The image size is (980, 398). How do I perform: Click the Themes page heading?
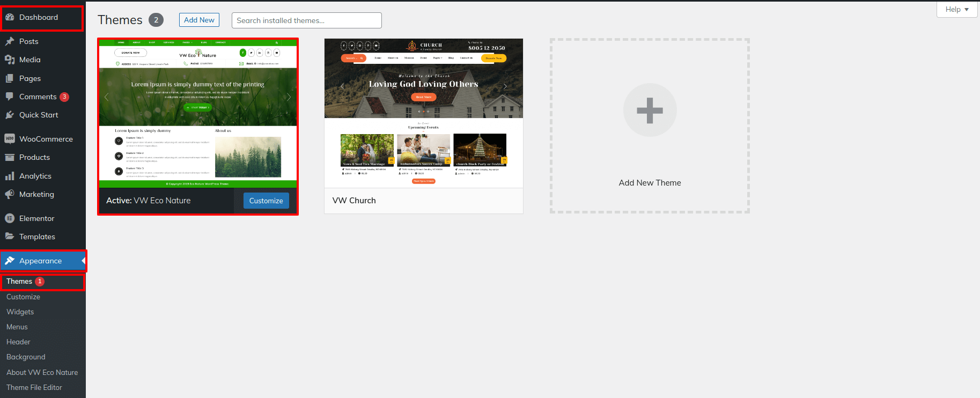(120, 20)
